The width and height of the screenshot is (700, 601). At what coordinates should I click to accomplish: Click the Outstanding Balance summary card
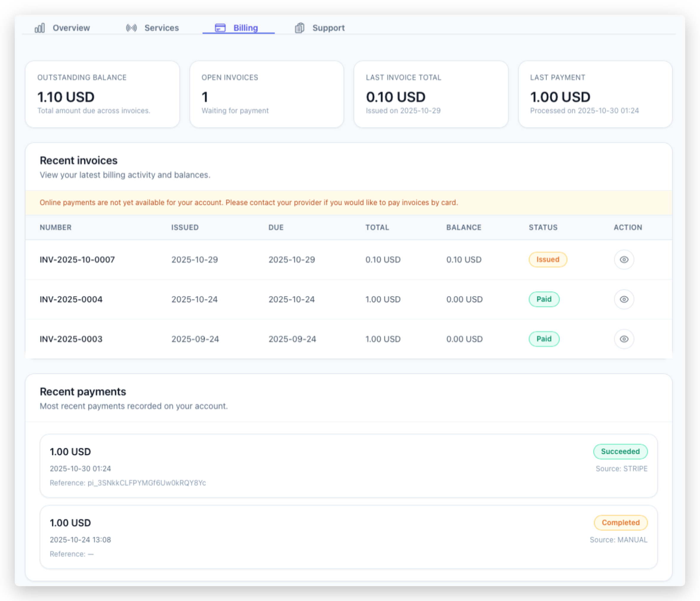[102, 94]
